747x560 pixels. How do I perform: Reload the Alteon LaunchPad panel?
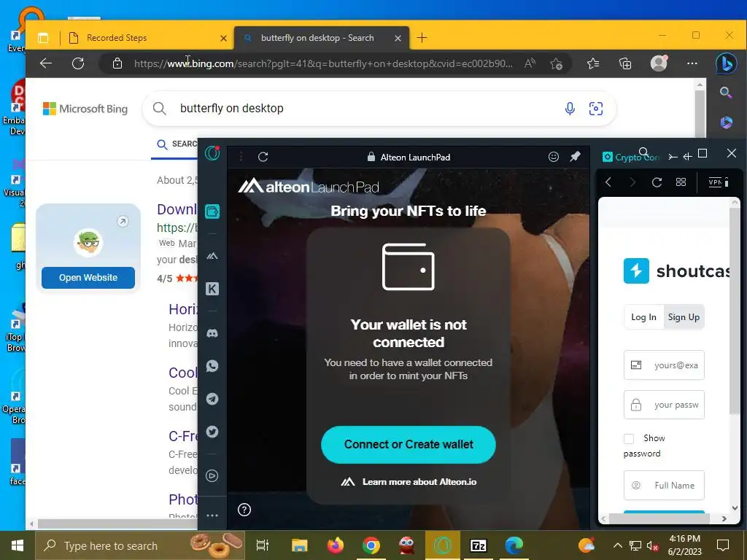(263, 157)
